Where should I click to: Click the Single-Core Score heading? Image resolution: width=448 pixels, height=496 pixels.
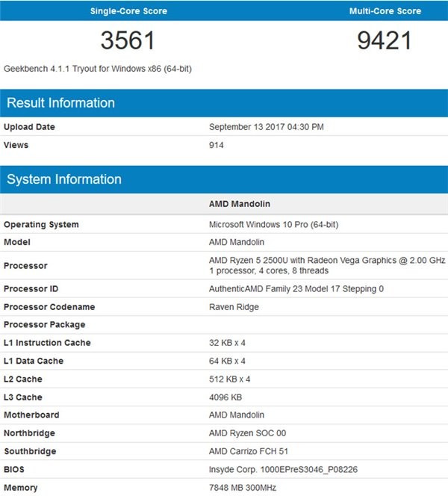(128, 11)
